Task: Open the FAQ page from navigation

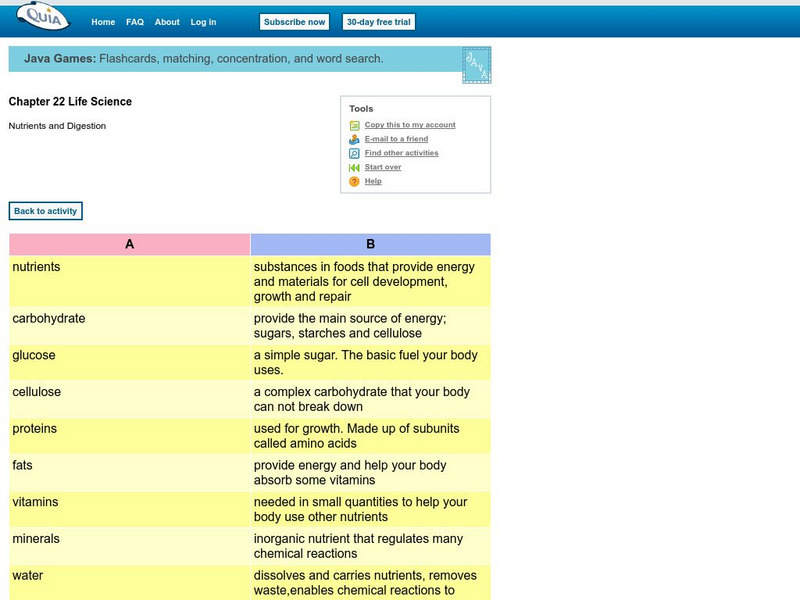Action: 135,22
